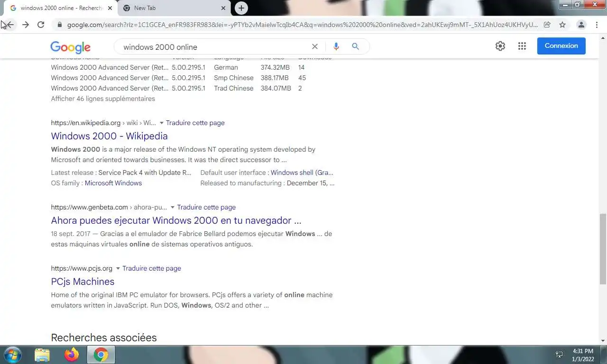Open the Chrome three-dot menu

tap(597, 25)
